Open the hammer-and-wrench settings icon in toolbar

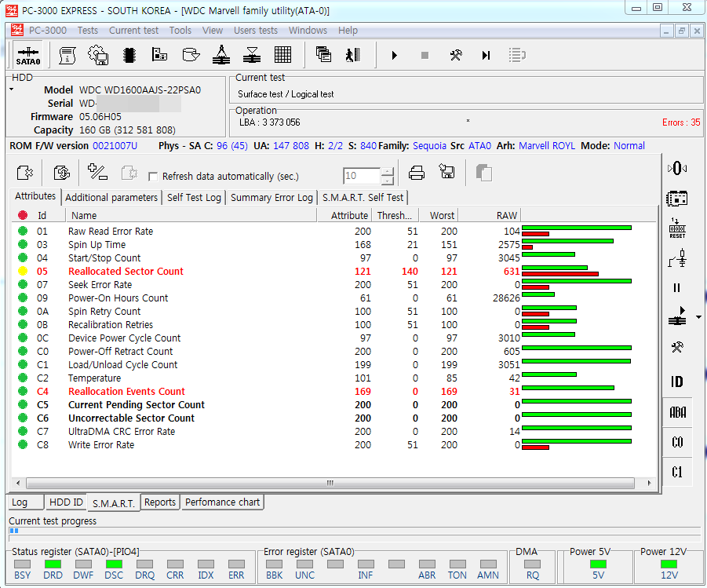456,55
